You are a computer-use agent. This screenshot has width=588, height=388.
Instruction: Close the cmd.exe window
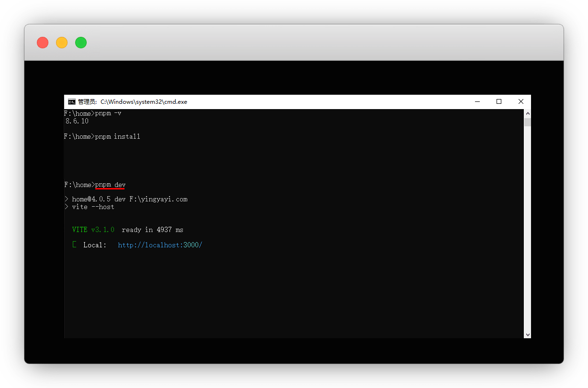click(520, 101)
